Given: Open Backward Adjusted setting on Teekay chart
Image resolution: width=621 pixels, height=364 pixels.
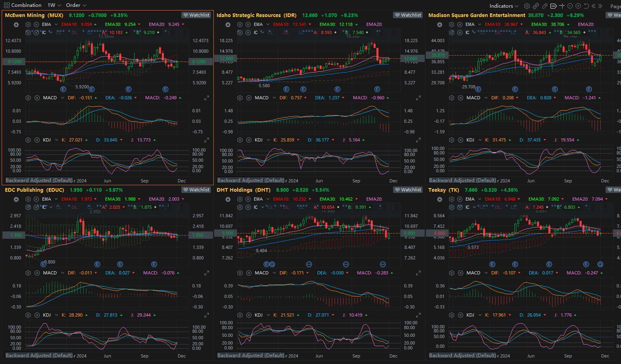Looking at the screenshot, I should 462,355.
